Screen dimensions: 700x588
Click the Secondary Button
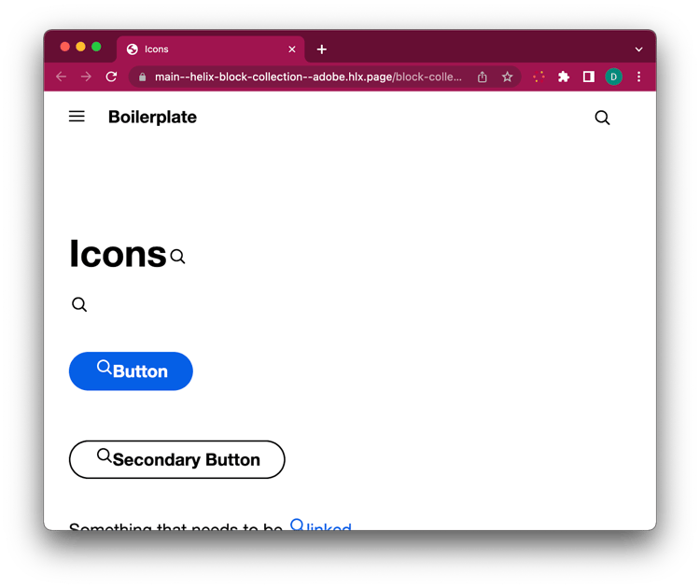[x=176, y=459]
